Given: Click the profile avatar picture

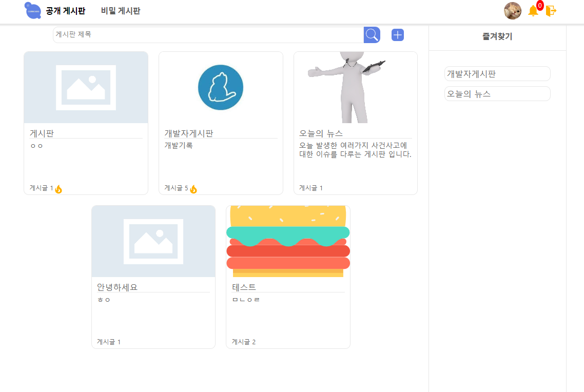Looking at the screenshot, I should (512, 10).
